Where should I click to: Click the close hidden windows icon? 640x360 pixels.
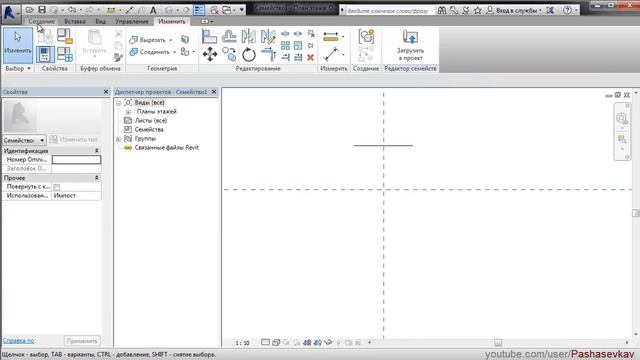(x=214, y=10)
